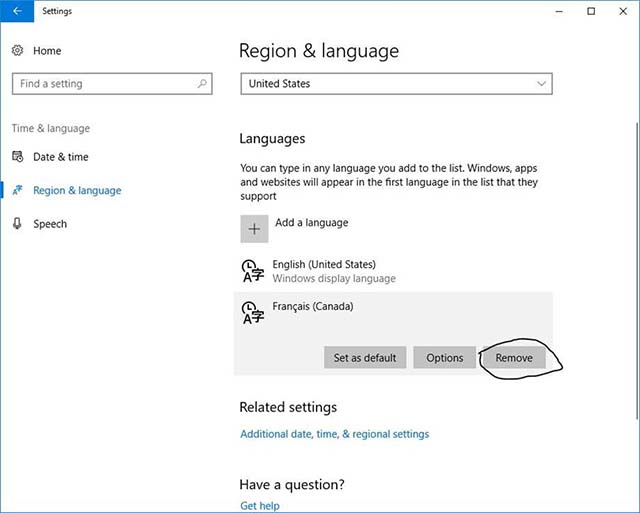This screenshot has height=513, width=640.
Task: Click the country dropdown chevron arrow
Action: [x=541, y=84]
